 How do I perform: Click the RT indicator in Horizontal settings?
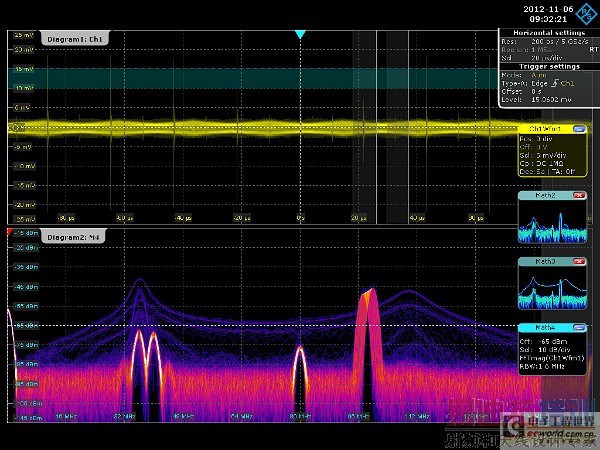593,50
